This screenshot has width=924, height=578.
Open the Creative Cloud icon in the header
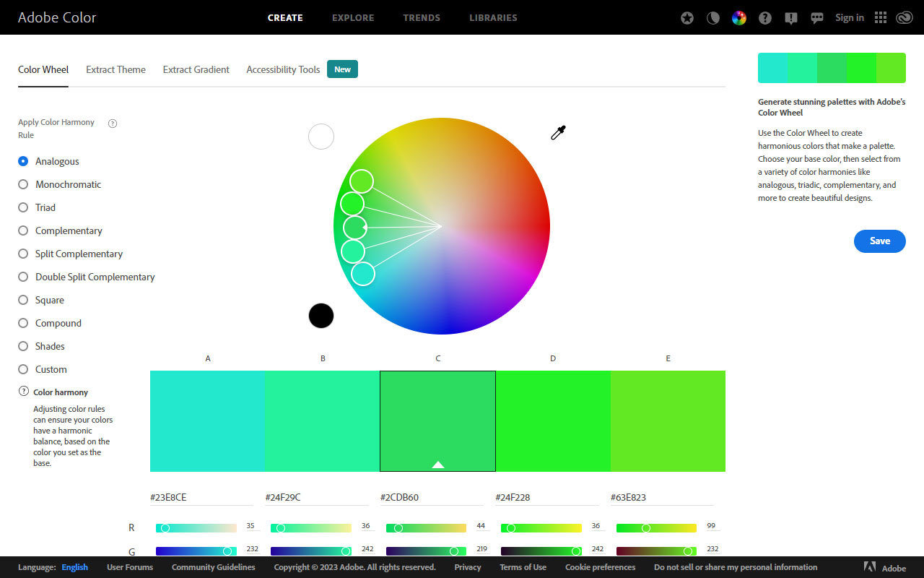pos(904,17)
